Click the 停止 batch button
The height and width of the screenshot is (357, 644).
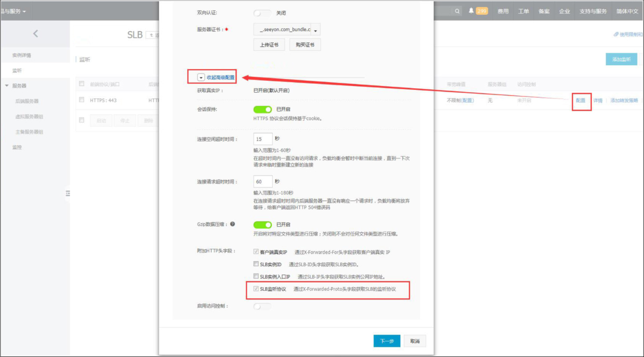click(125, 121)
